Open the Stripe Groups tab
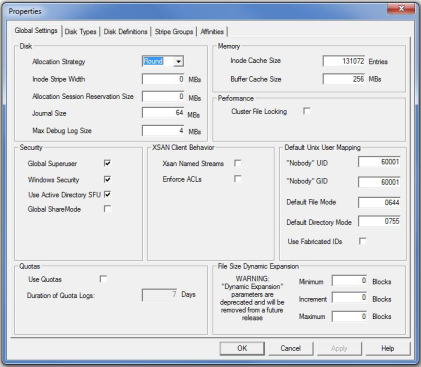 [174, 32]
